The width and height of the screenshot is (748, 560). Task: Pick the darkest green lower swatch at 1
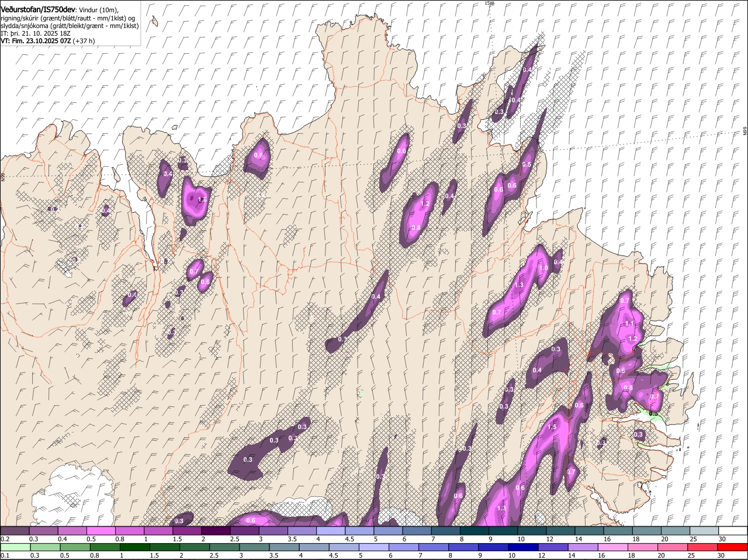click(135, 547)
